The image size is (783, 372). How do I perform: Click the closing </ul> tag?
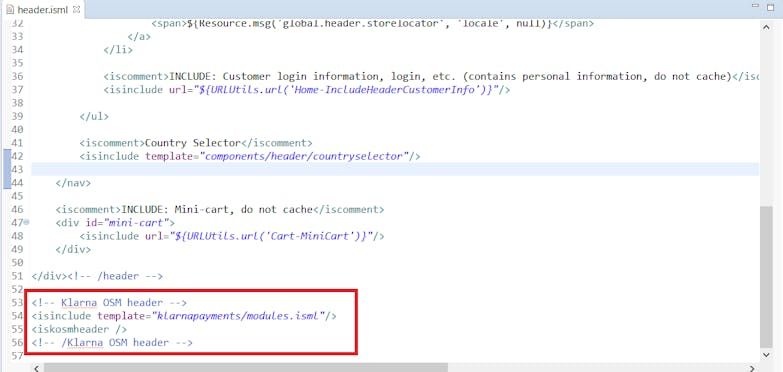click(94, 116)
